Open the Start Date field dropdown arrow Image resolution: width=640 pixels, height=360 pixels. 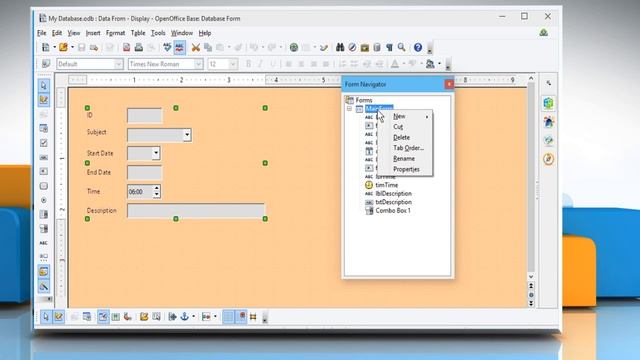click(156, 153)
